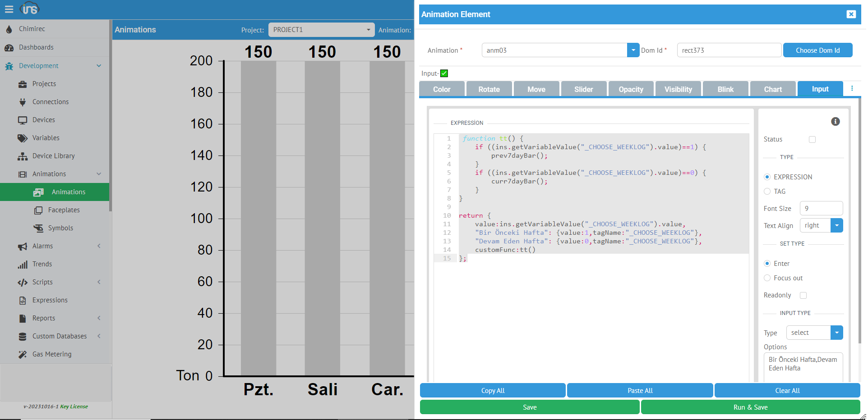Click the Custom Databases icon
The height and width of the screenshot is (420, 868).
(x=23, y=336)
